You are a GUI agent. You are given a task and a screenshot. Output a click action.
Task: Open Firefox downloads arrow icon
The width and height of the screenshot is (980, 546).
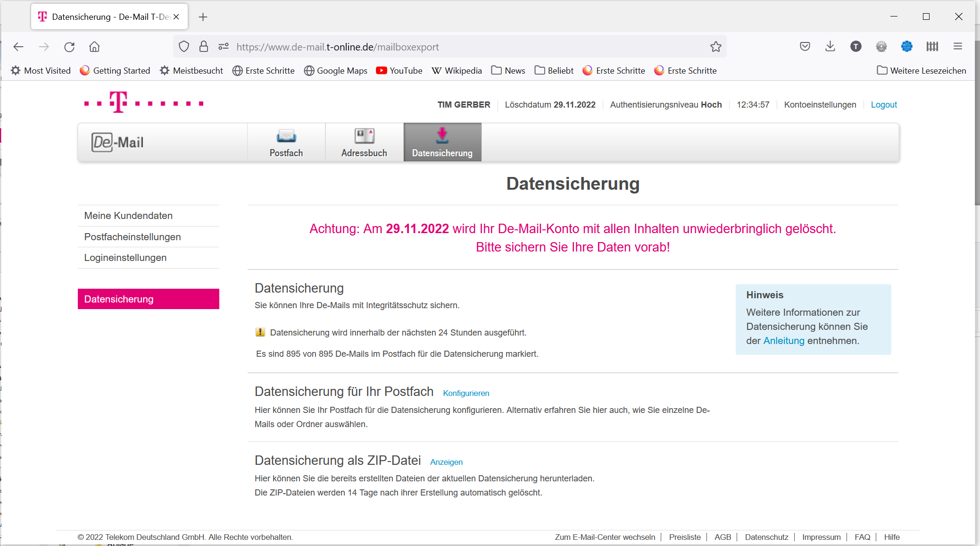[x=830, y=46]
